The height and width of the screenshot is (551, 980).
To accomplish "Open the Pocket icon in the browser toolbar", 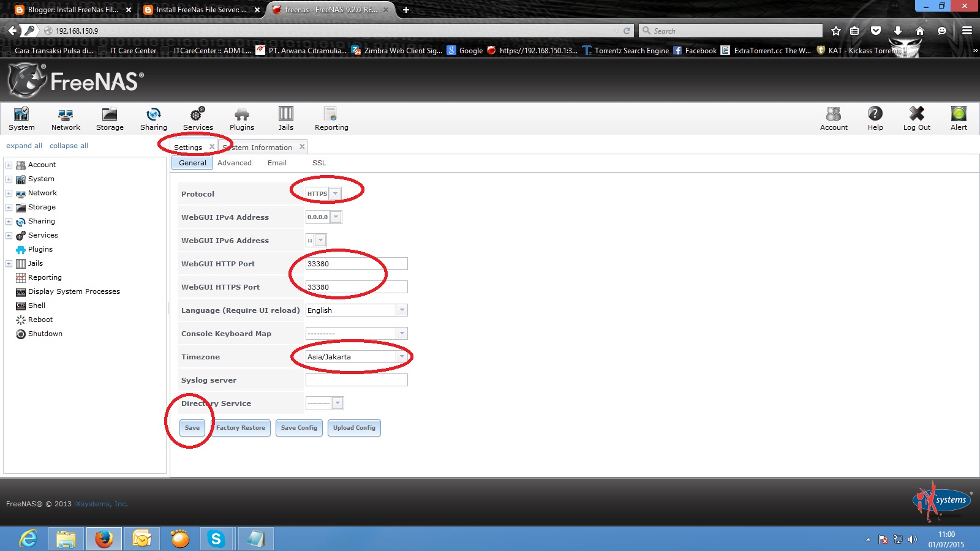I will (876, 31).
